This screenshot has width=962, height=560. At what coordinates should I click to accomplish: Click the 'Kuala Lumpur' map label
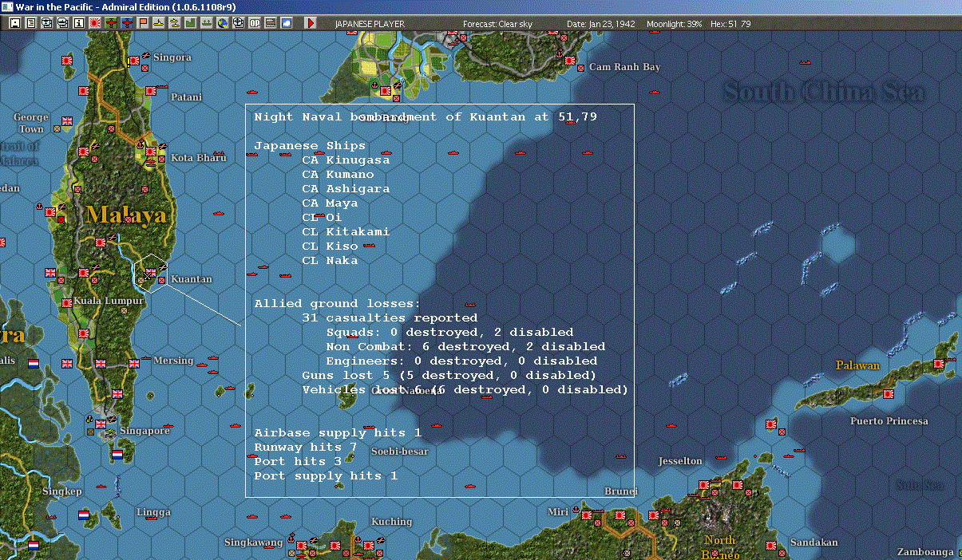109,301
